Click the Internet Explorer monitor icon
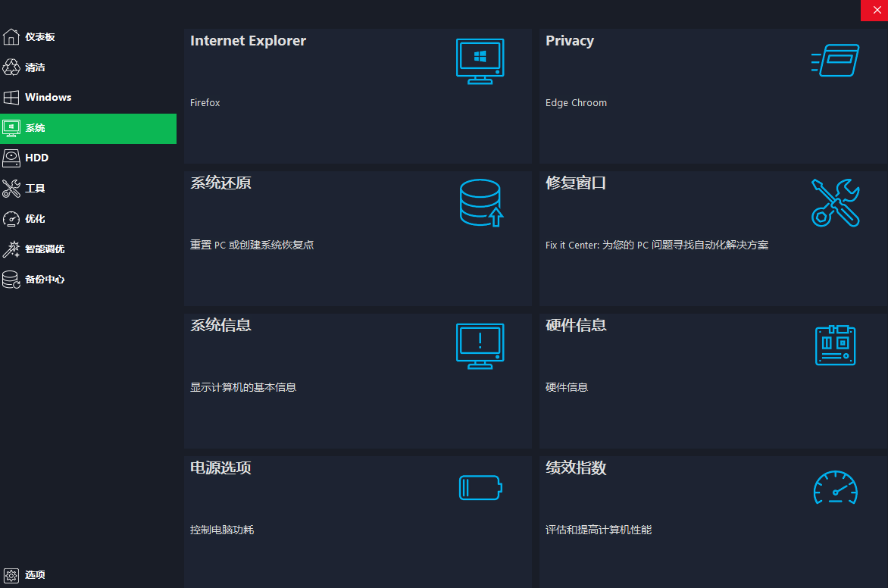This screenshot has width=888, height=588. click(x=480, y=61)
